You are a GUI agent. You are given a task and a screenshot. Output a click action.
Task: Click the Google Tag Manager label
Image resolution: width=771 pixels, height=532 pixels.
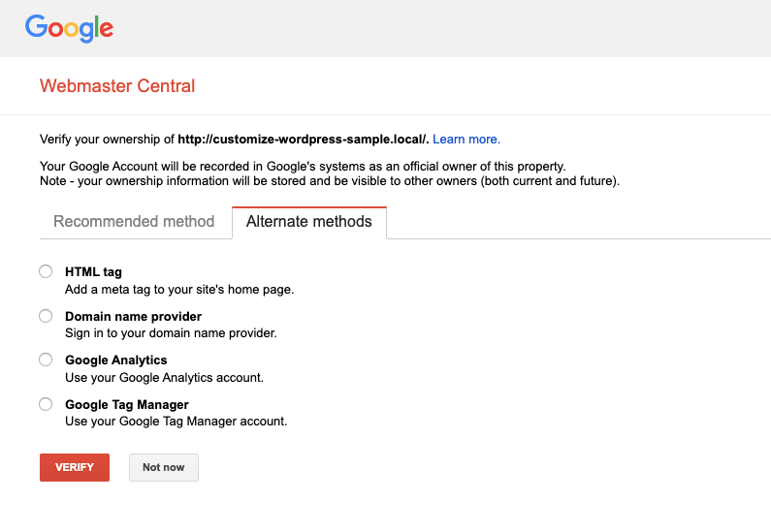pos(127,405)
